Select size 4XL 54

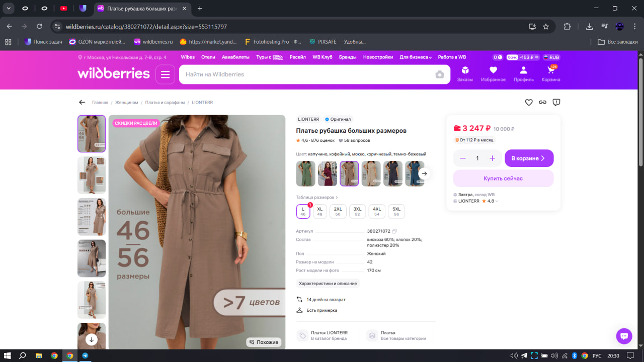pos(377,212)
